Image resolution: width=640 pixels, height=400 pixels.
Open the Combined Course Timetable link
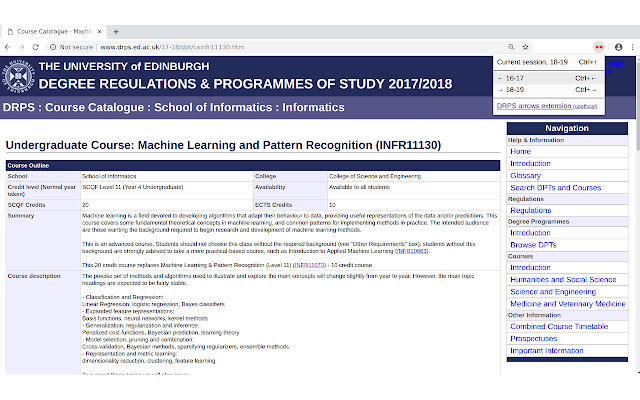(x=559, y=327)
